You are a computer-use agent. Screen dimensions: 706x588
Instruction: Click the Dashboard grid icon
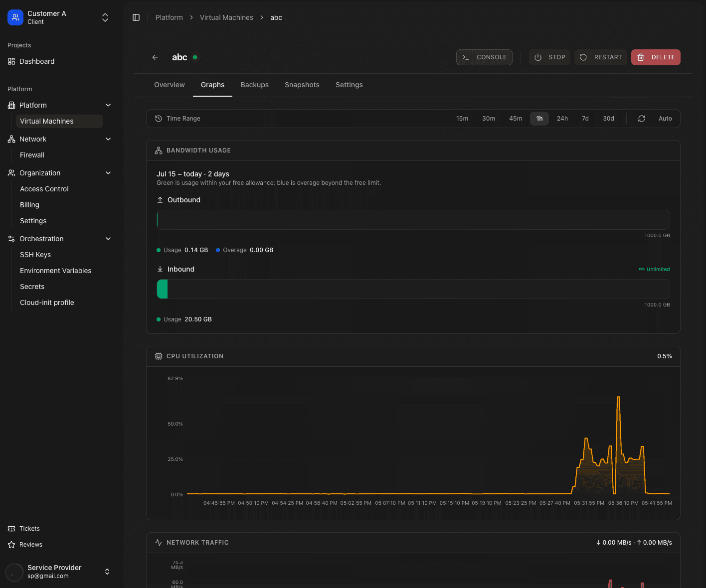[11, 61]
